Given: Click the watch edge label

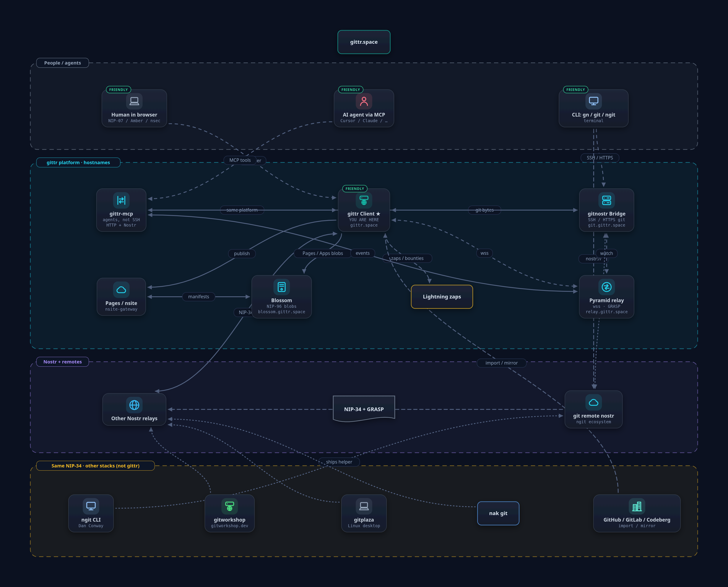Looking at the screenshot, I should click(x=606, y=253).
